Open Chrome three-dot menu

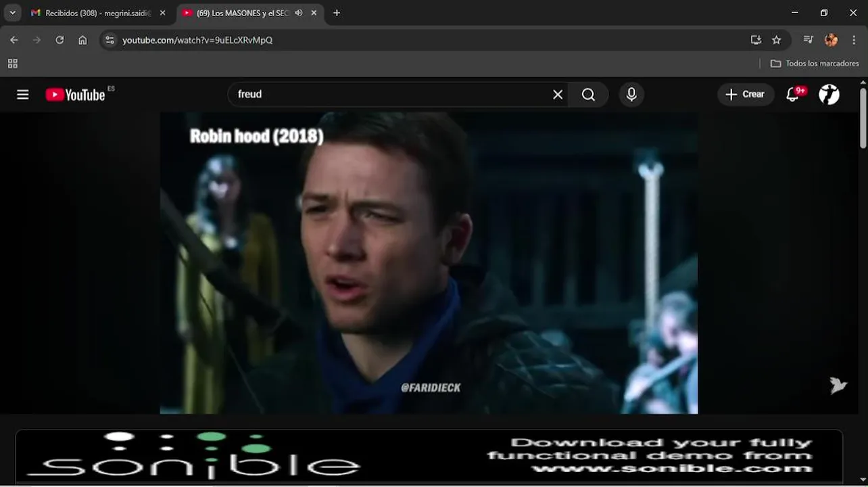click(x=854, y=40)
